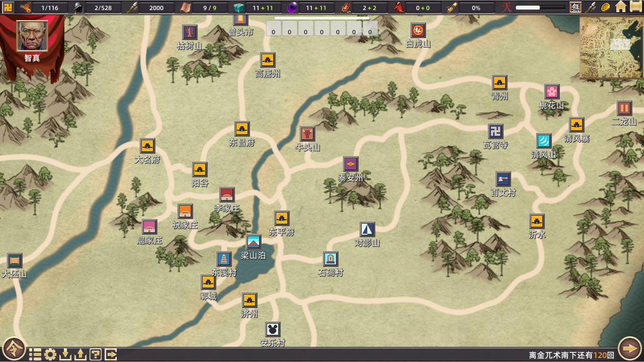Click the gold coin icon at top right
Screen dimensions: 644x362
[x=605, y=7]
